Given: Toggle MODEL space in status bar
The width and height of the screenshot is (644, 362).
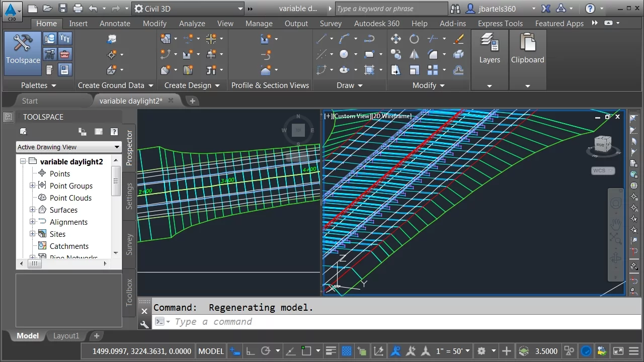Looking at the screenshot, I should 211,351.
